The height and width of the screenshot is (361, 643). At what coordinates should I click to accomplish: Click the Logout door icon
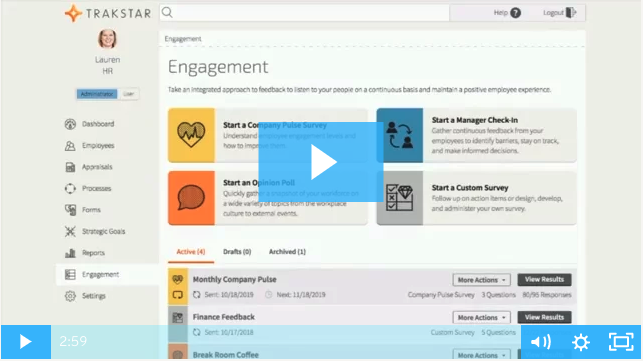pyautogui.click(x=571, y=13)
